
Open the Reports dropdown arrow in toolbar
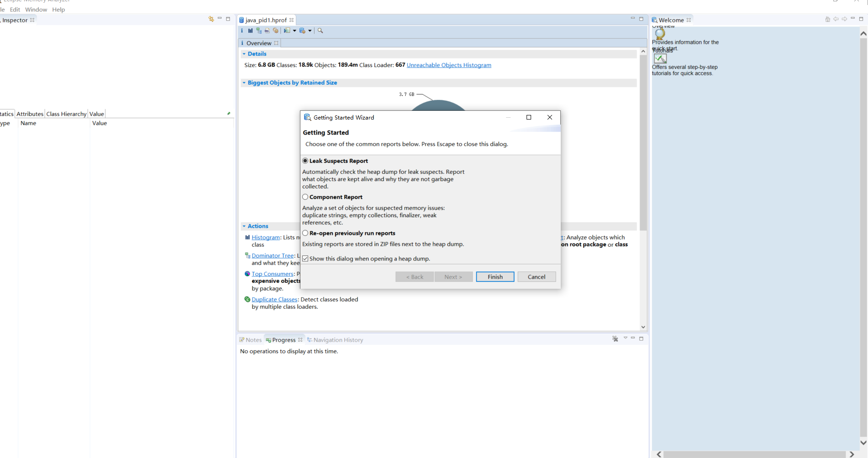click(294, 31)
